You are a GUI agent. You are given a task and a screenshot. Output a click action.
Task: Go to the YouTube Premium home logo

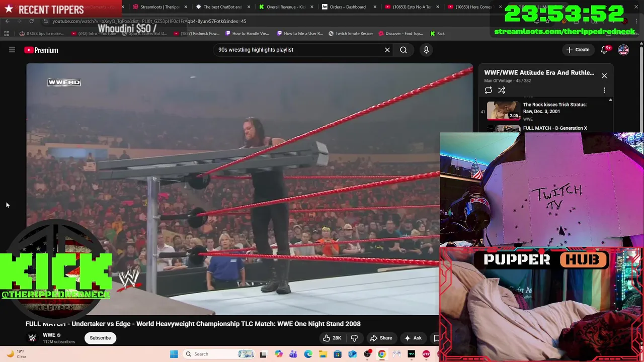tap(41, 50)
